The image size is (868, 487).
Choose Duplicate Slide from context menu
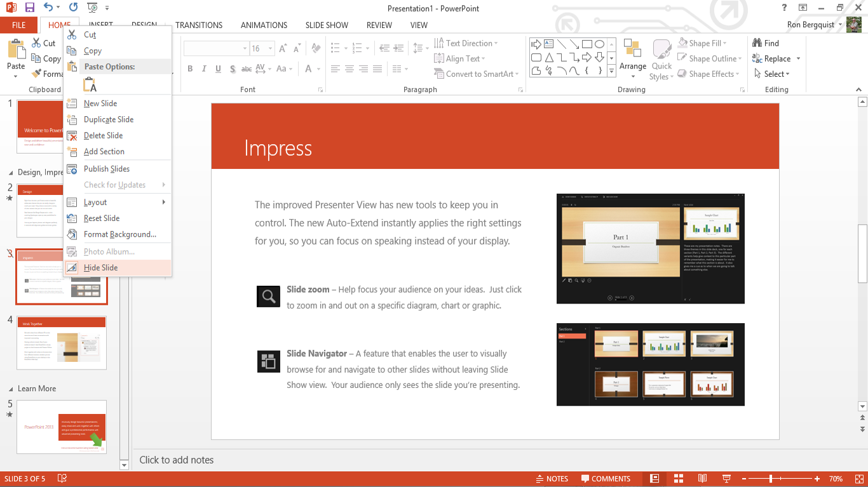point(109,119)
